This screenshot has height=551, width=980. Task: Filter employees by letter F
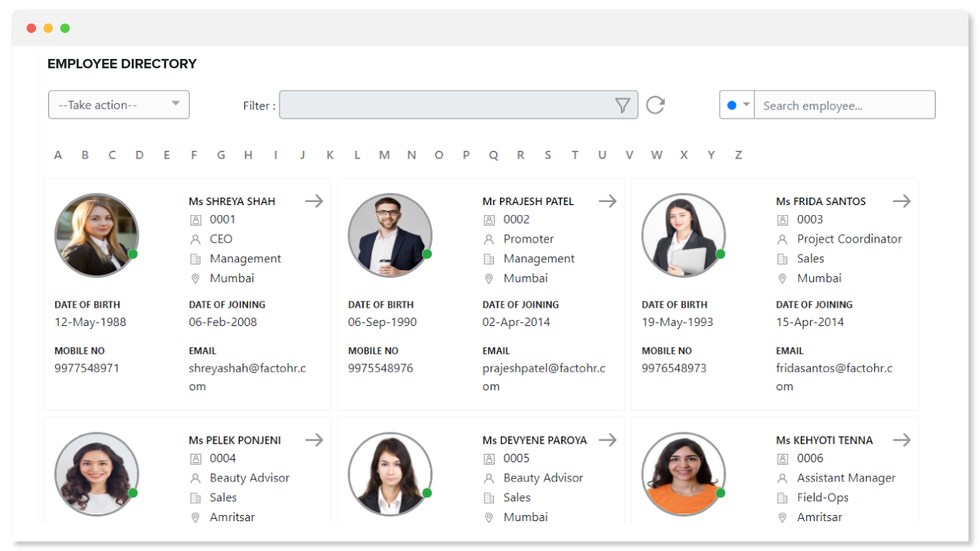point(194,155)
